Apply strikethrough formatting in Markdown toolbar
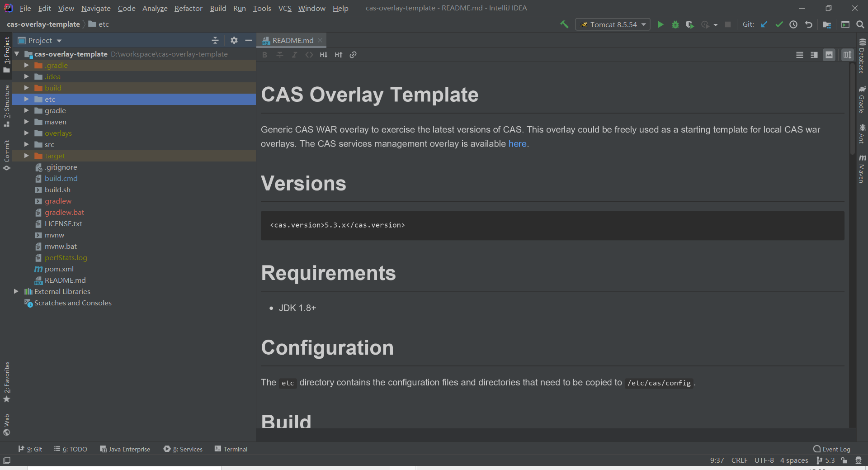Screen dimensions: 868x470 coord(280,55)
